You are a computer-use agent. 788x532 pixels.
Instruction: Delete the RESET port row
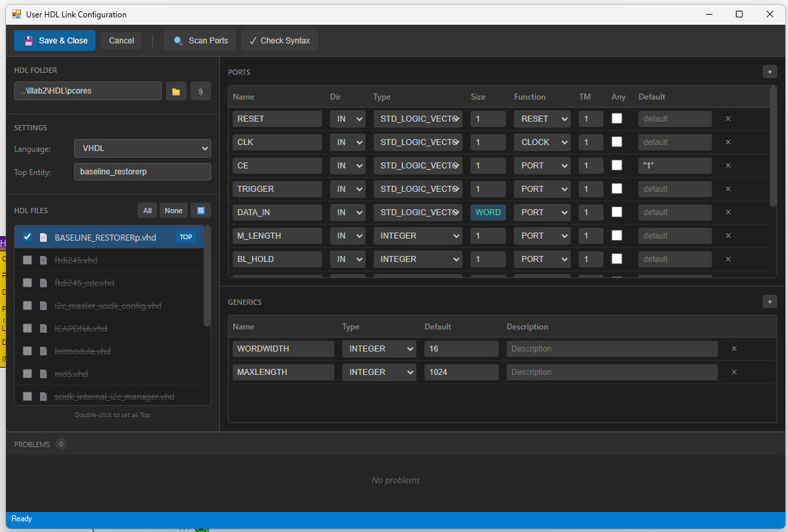[729, 119]
